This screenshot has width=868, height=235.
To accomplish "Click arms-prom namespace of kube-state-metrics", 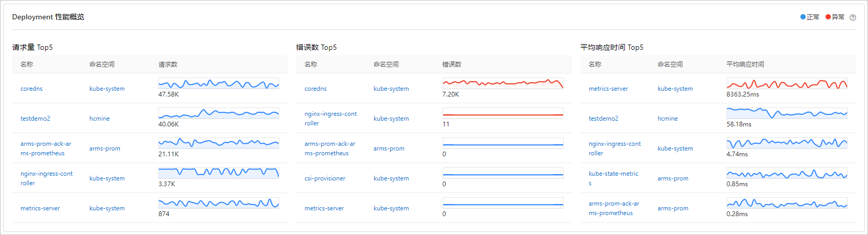I will (x=673, y=178).
